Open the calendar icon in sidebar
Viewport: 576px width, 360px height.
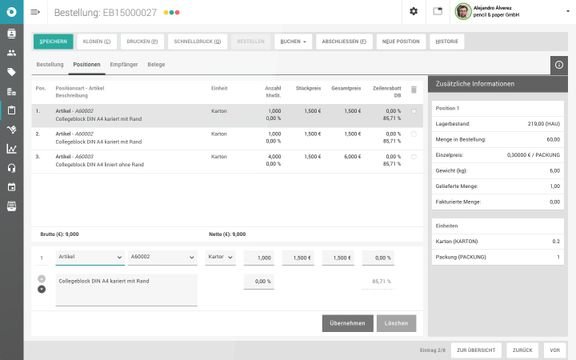[x=11, y=187]
